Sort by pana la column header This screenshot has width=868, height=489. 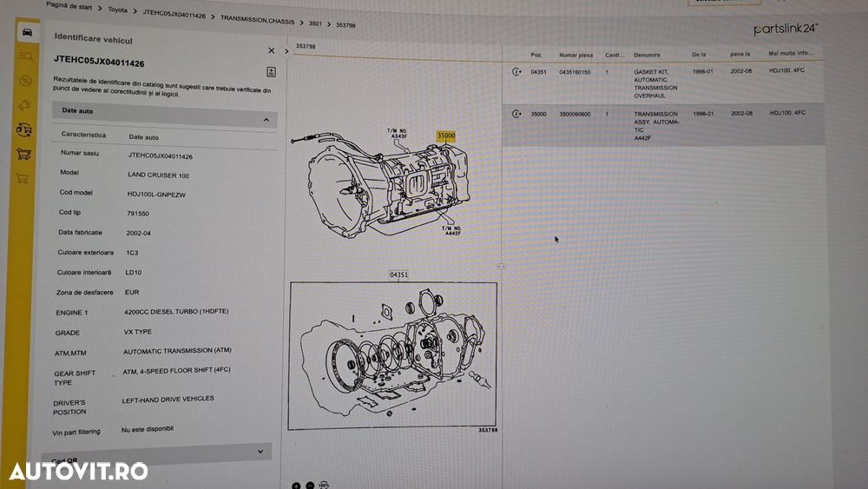pos(740,54)
